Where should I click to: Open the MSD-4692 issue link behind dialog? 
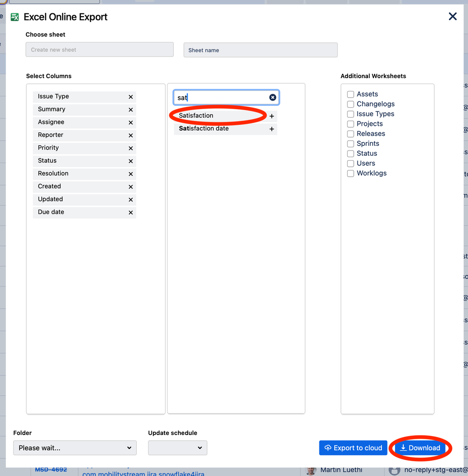point(51,470)
